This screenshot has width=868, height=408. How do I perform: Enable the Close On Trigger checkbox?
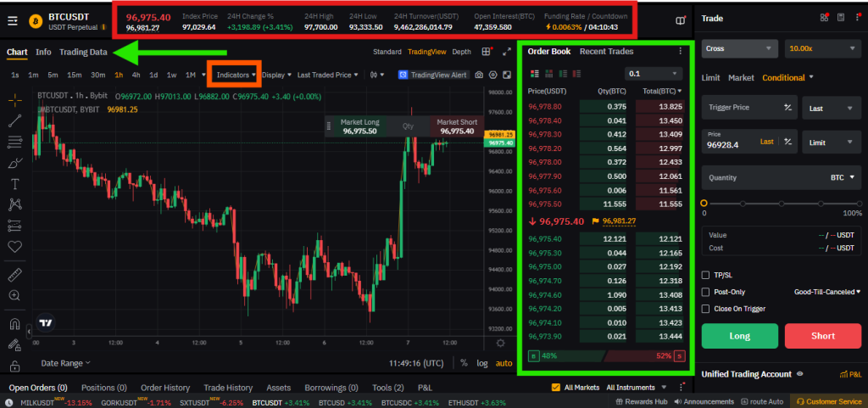pos(705,309)
